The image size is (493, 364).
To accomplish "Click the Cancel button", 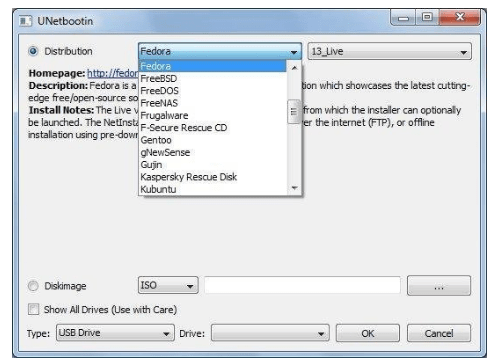I will point(439,333).
